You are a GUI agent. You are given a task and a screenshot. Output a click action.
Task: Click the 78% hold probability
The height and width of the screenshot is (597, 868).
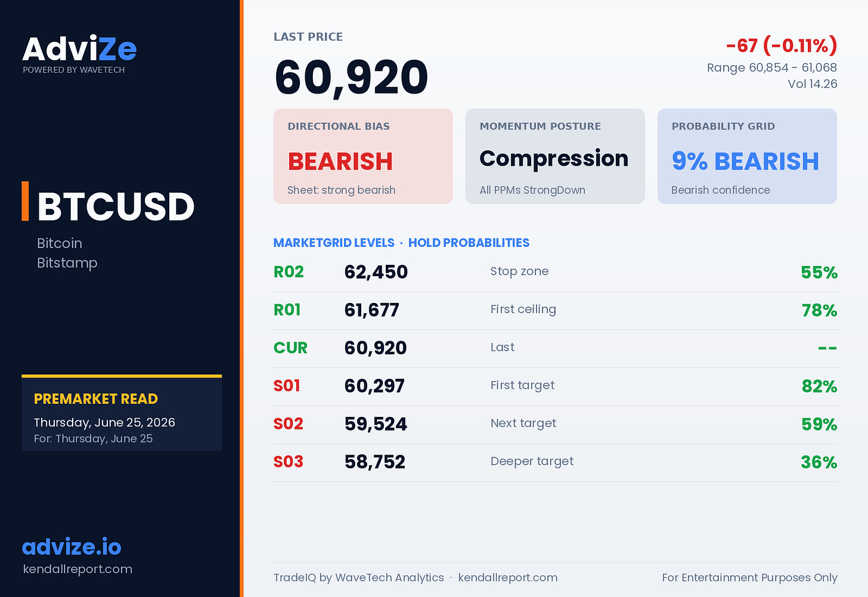pos(820,311)
